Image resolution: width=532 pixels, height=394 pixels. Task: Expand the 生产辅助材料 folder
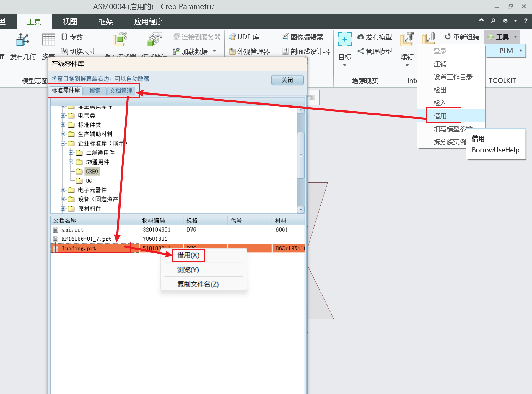click(x=63, y=134)
